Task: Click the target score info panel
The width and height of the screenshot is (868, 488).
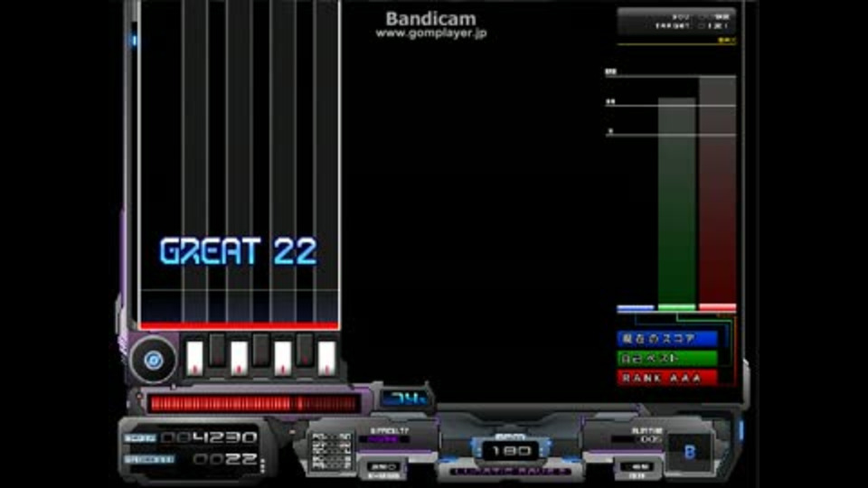Action: [x=676, y=21]
